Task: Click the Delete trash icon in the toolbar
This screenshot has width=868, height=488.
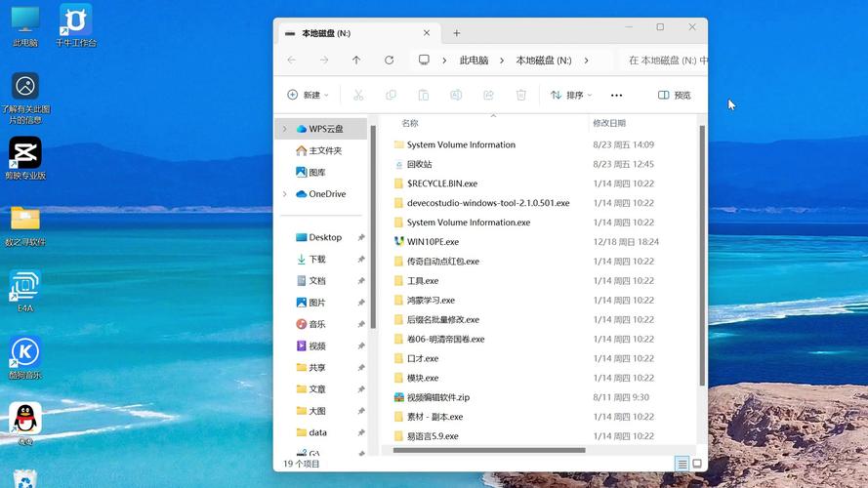Action: point(521,95)
